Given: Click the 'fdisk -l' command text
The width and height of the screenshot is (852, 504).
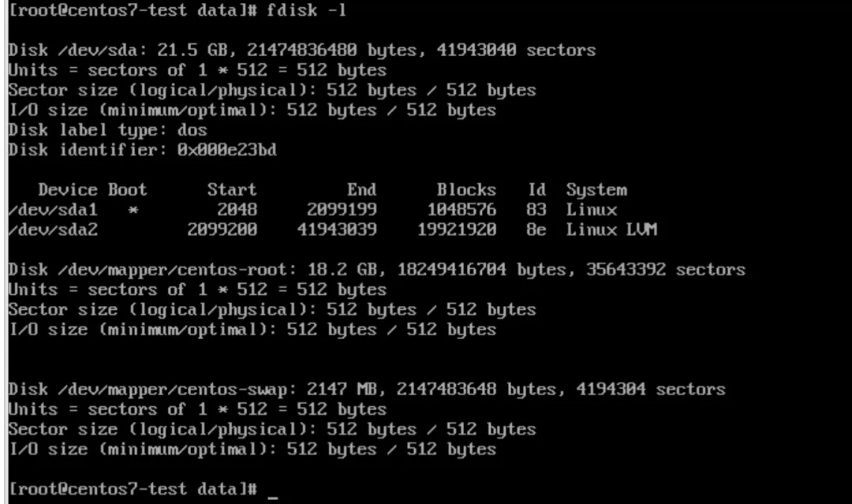Looking at the screenshot, I should click(x=306, y=10).
